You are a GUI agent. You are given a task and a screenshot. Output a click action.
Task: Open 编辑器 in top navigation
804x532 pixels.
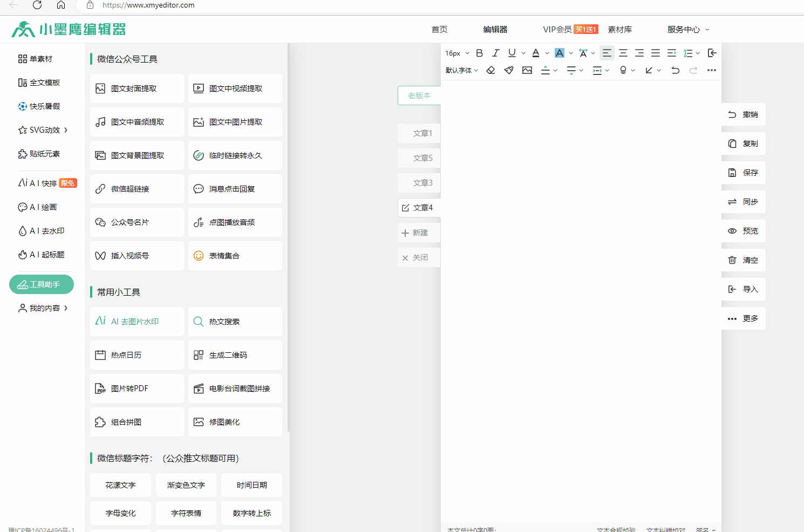click(495, 30)
